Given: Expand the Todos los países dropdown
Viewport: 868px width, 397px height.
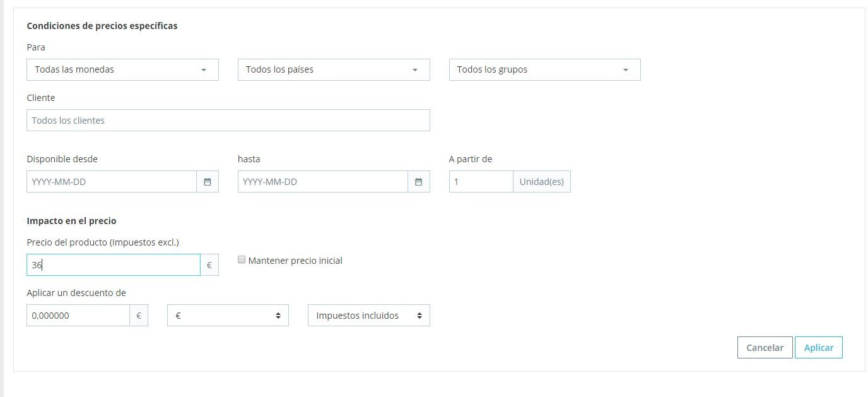Looking at the screenshot, I should [x=333, y=69].
